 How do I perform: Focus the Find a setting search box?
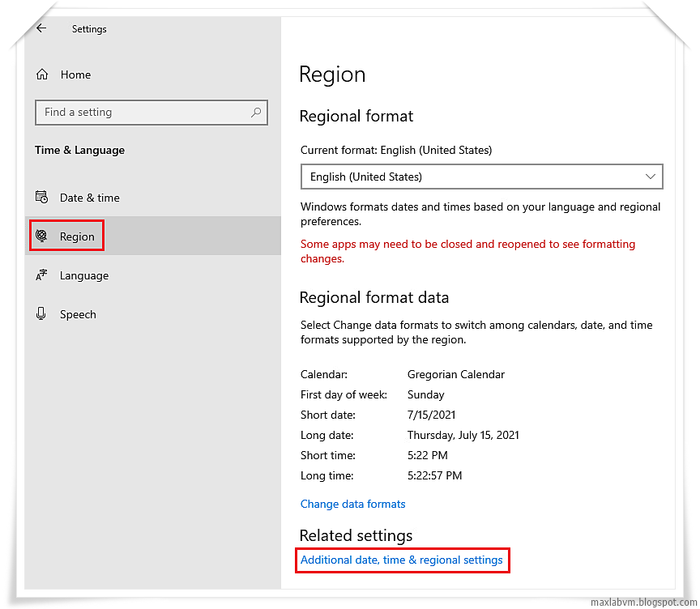click(x=152, y=113)
